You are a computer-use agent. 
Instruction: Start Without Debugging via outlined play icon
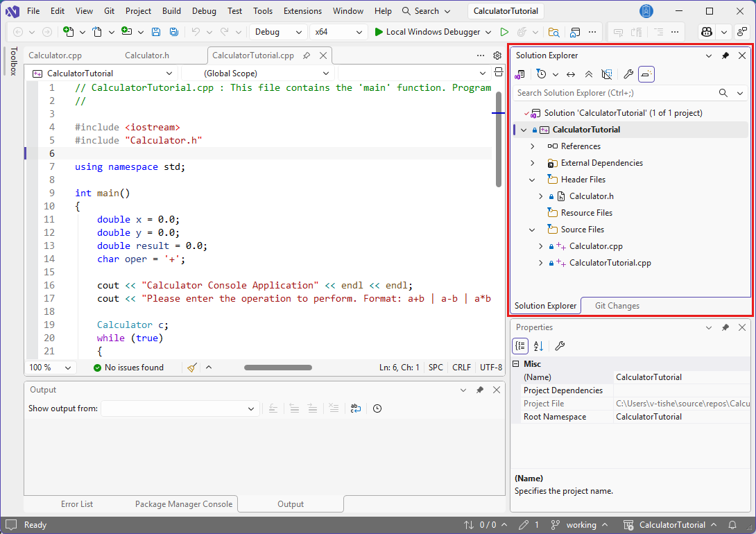(x=504, y=32)
